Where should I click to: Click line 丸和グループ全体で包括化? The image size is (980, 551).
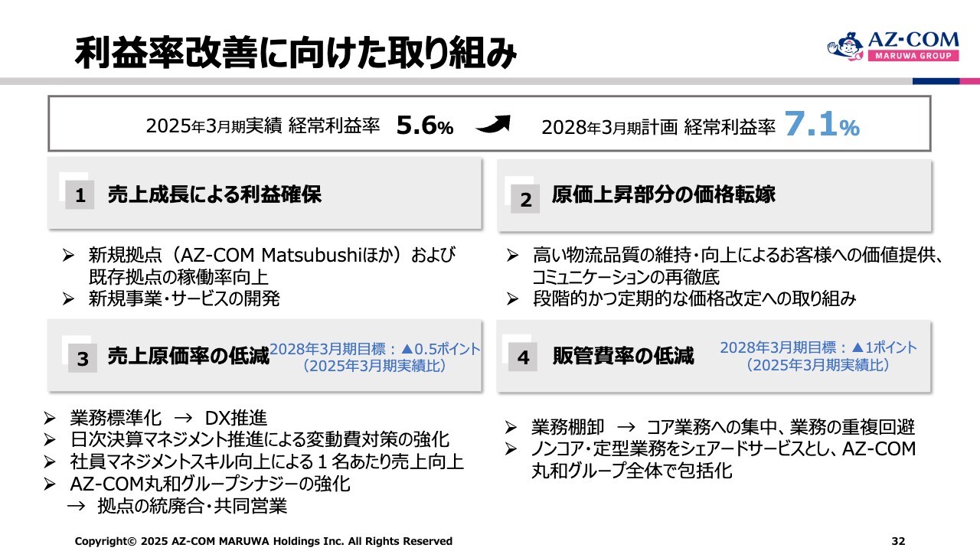click(632, 471)
